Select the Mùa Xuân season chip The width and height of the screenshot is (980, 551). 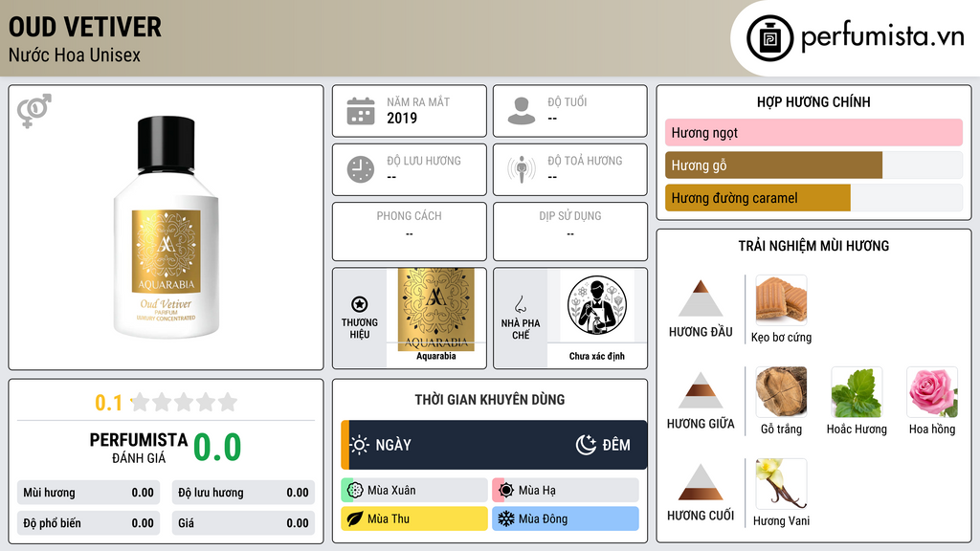[414, 491]
